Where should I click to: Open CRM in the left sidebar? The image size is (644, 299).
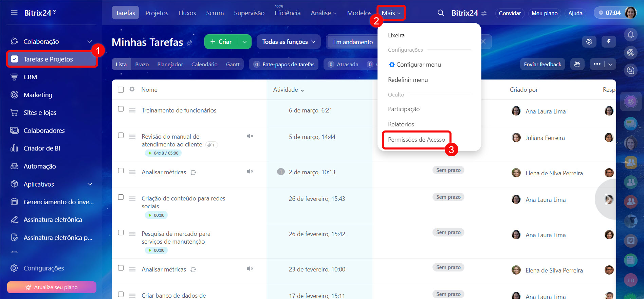tap(30, 77)
